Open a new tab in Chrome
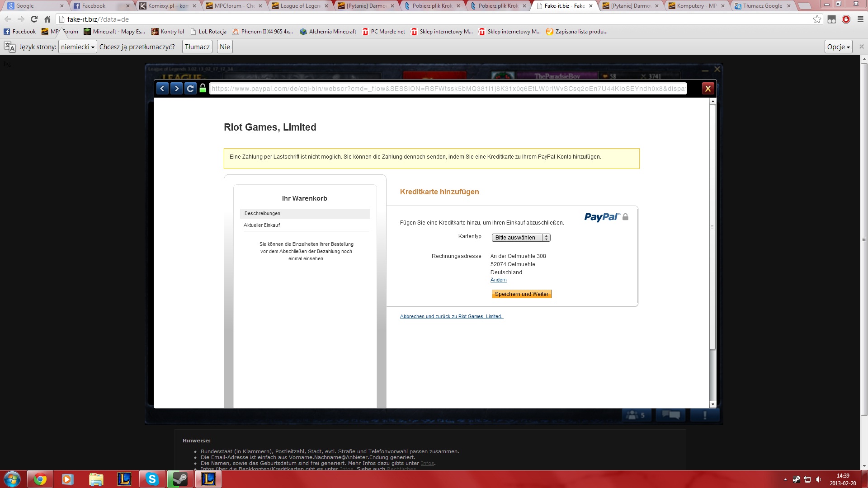The height and width of the screenshot is (488, 868). 805,6
